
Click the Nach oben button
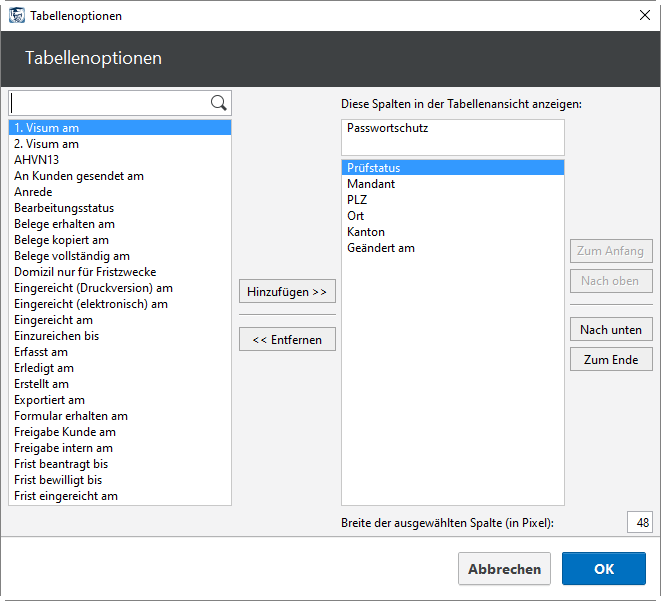[611, 281]
